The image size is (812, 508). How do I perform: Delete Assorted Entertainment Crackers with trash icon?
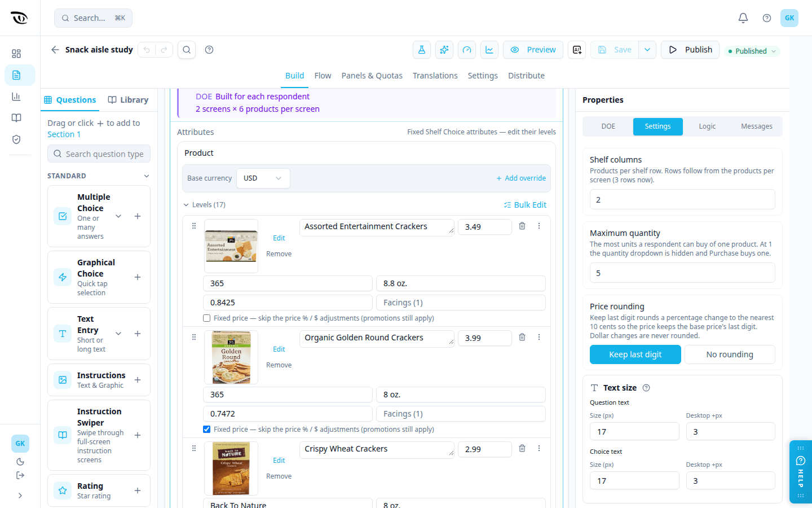click(522, 226)
